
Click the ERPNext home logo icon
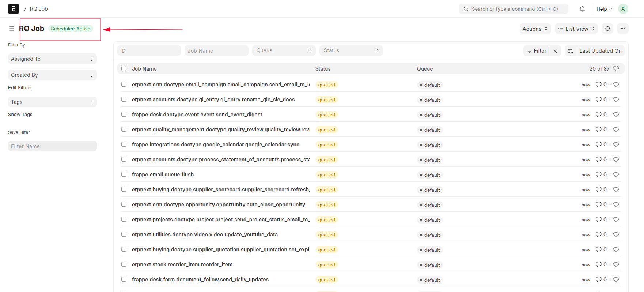[14, 9]
